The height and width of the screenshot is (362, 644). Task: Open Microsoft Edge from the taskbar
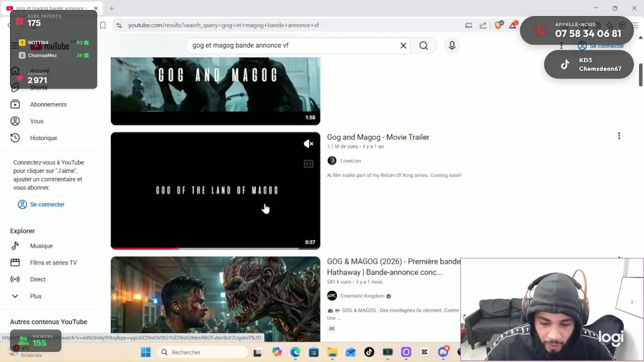tap(295, 352)
